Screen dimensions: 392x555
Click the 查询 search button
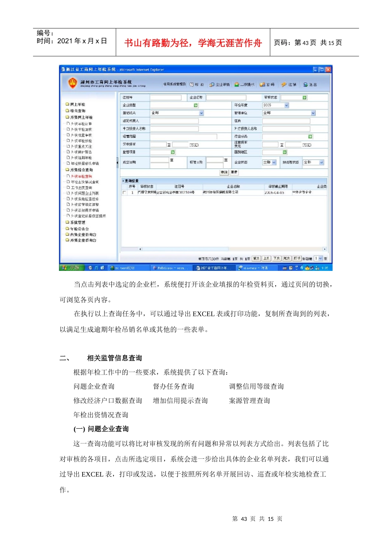pyautogui.click(x=224, y=172)
